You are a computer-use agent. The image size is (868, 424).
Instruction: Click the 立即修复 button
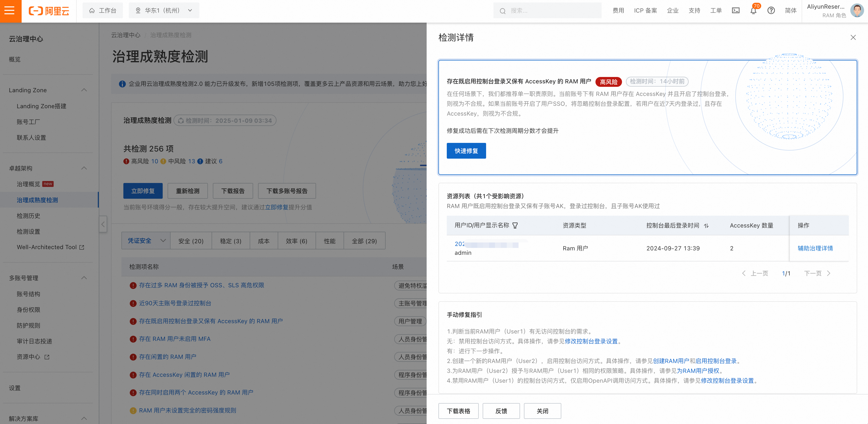[143, 191]
